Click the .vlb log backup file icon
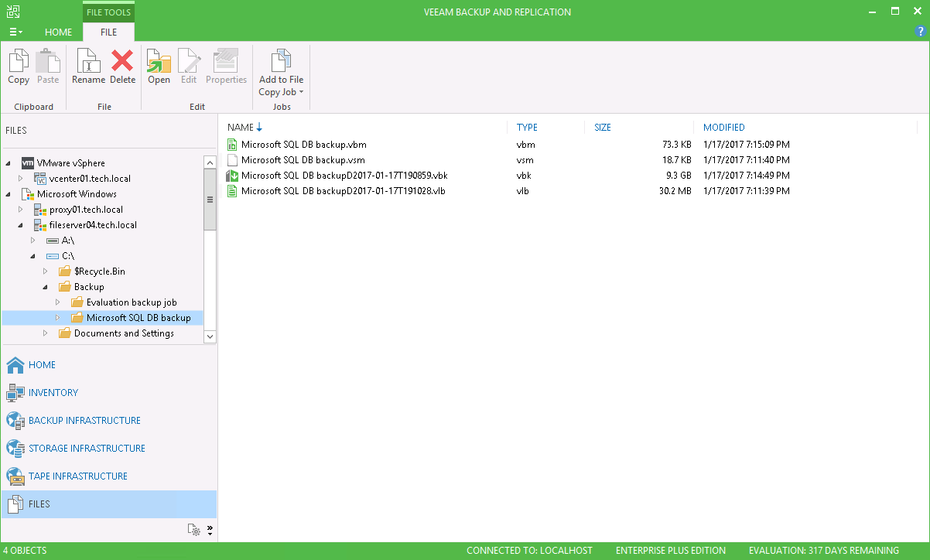Viewport: 930px width, 560px height. [232, 191]
